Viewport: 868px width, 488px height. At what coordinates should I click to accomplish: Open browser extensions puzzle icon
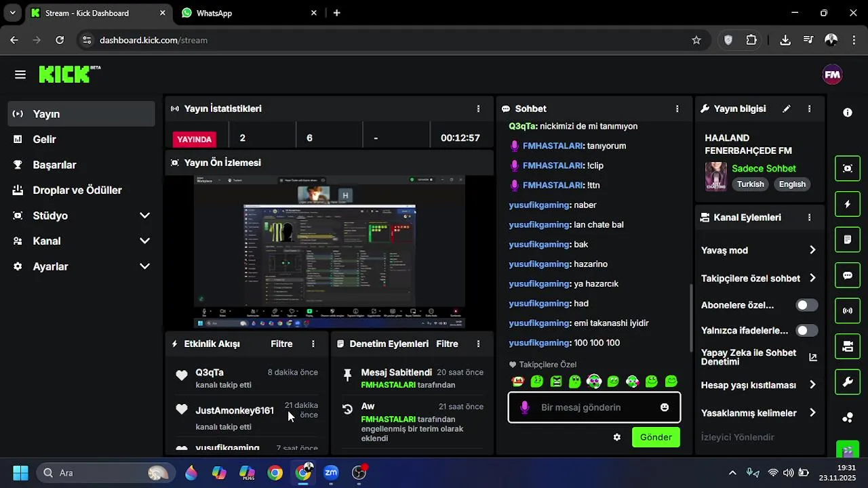pos(751,40)
